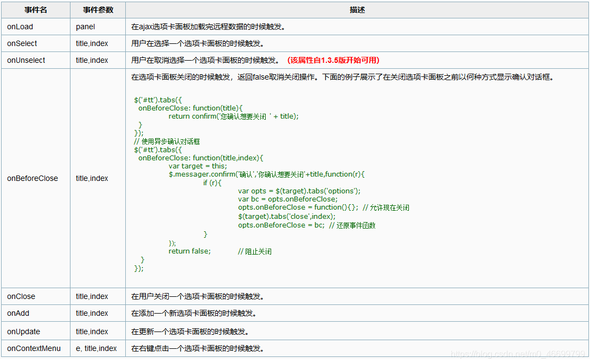The width and height of the screenshot is (590, 364).
Task: Select the onUnselect event name cell
Action: click(36, 60)
